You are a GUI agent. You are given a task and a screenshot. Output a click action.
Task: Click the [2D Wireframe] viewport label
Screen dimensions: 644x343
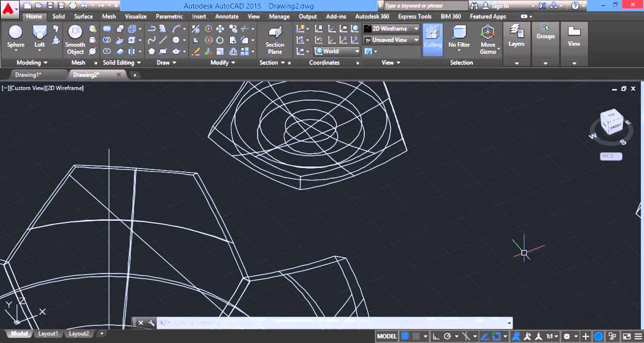65,88
